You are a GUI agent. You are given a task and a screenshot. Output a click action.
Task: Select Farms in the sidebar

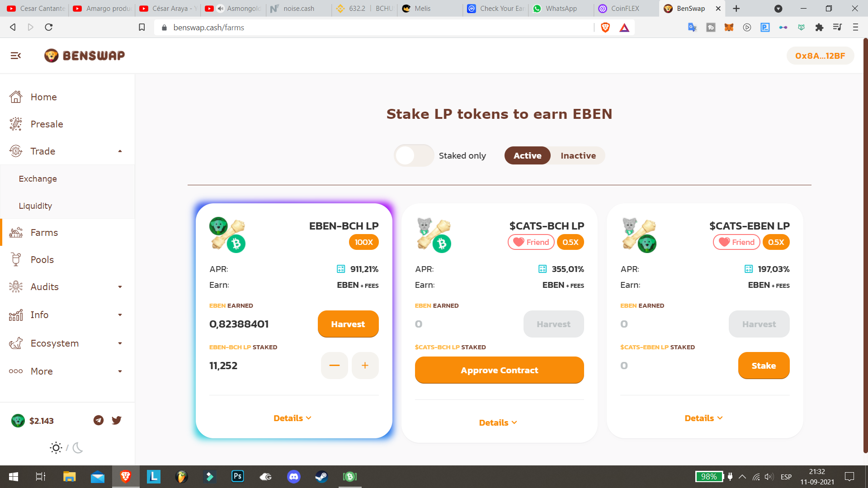[67, 233]
